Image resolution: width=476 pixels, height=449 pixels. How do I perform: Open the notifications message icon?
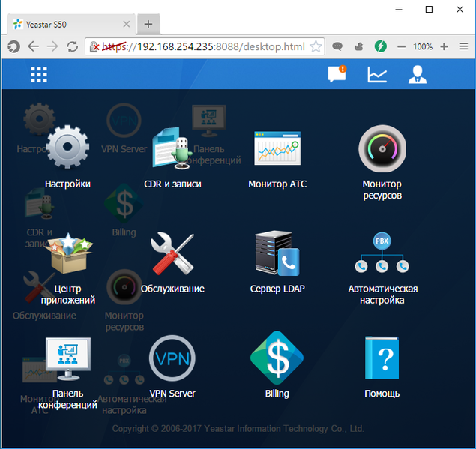337,74
